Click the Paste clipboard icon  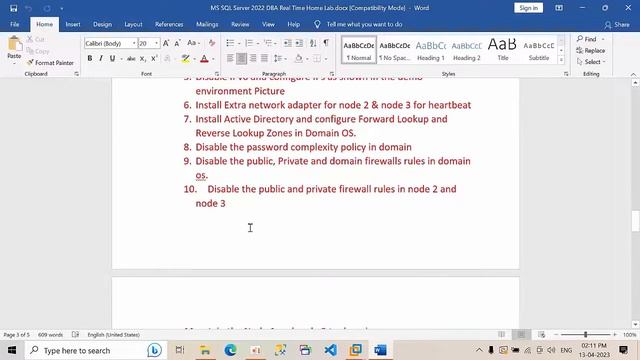tap(14, 44)
